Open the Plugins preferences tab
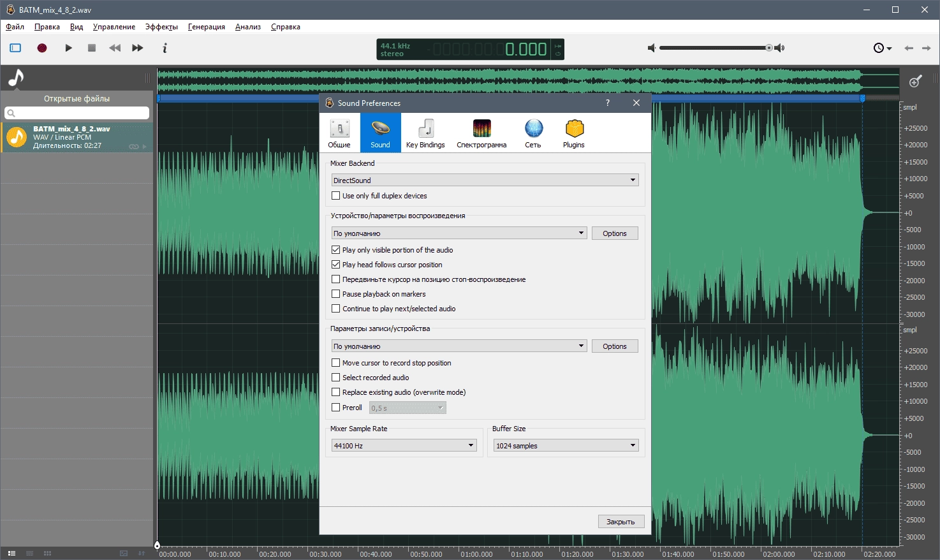This screenshot has width=940, height=560. 574,133
